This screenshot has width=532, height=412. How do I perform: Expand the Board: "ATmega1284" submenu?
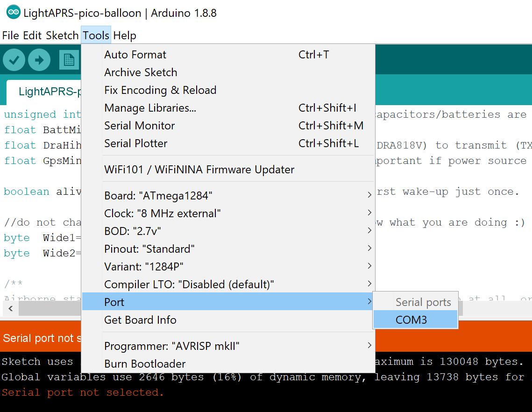(228, 195)
